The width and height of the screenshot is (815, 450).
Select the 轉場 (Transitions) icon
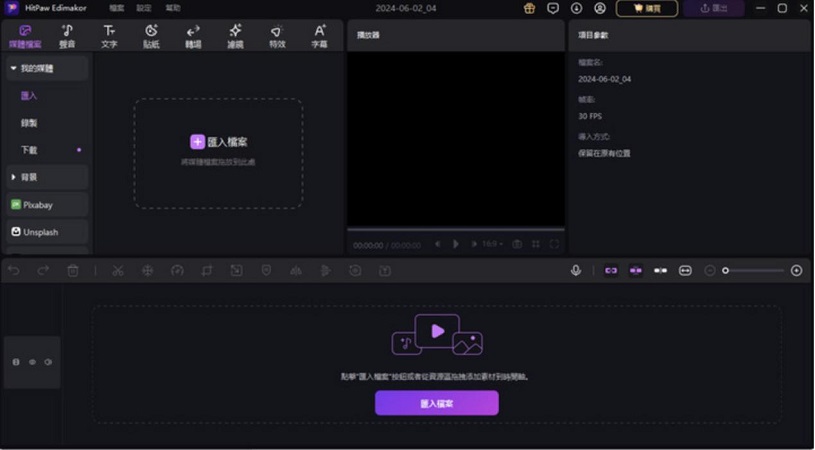point(193,36)
